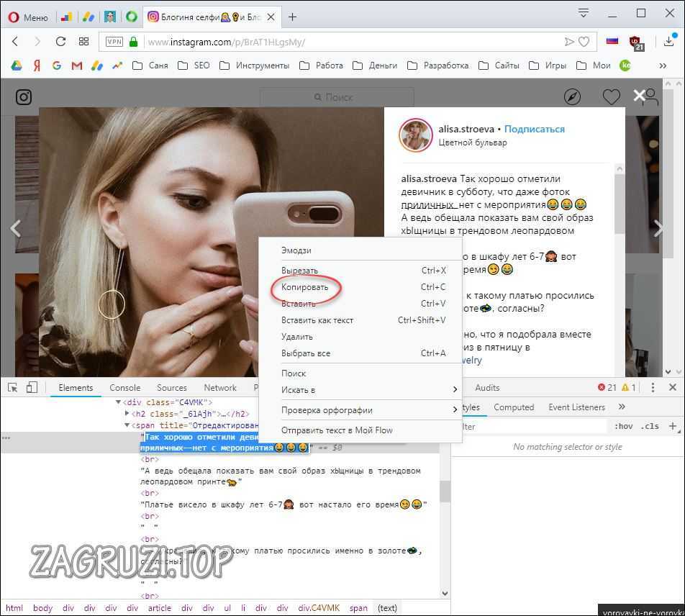Open alisa.stroeva profile link in header
The image size is (685, 616).
click(466, 130)
